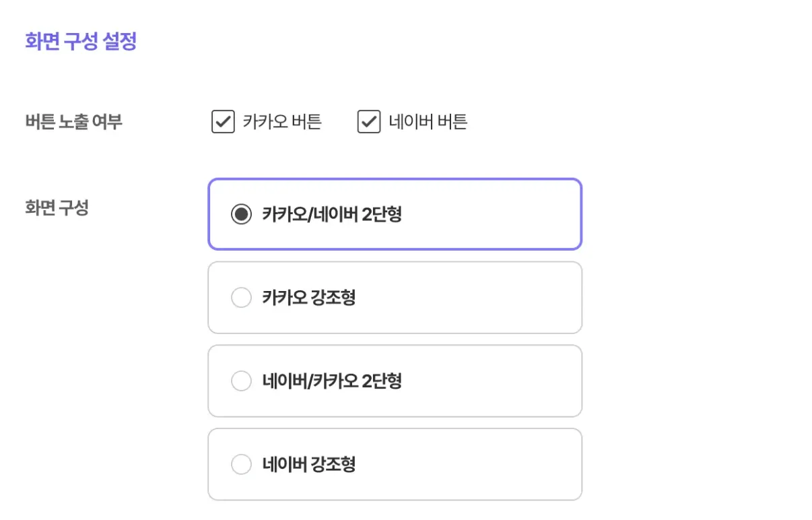The image size is (812, 520).
Task: Click the 네이버/카카오 2단형 option text
Action: [x=332, y=381]
